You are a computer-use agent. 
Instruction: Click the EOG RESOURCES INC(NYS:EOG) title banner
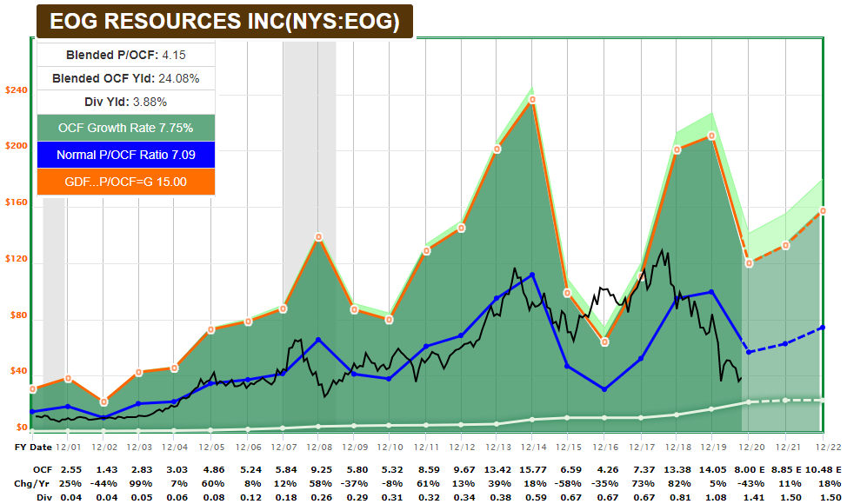click(x=224, y=22)
